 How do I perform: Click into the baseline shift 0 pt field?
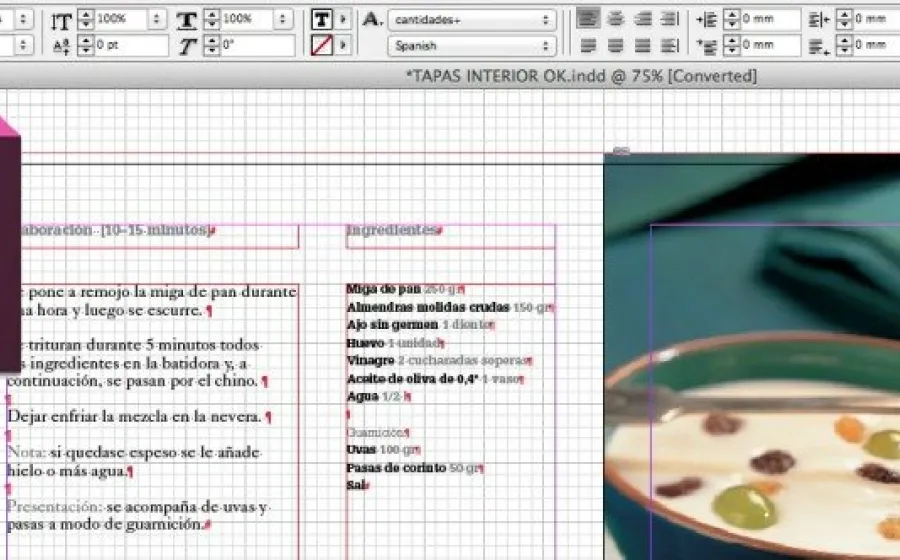[131, 45]
